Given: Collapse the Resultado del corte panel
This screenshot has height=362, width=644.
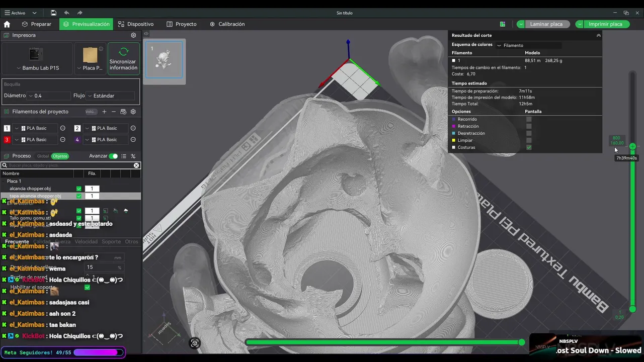Looking at the screenshot, I should (x=598, y=36).
